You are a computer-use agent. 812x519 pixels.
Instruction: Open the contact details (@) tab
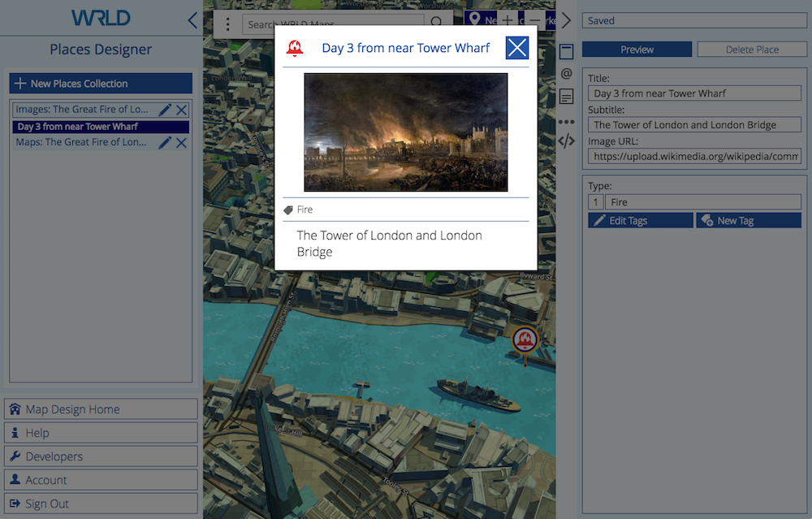(x=566, y=74)
